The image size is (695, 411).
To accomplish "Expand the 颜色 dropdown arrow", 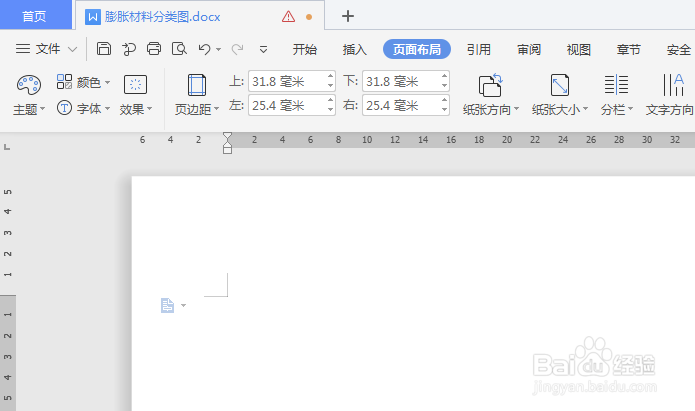I will click(108, 82).
